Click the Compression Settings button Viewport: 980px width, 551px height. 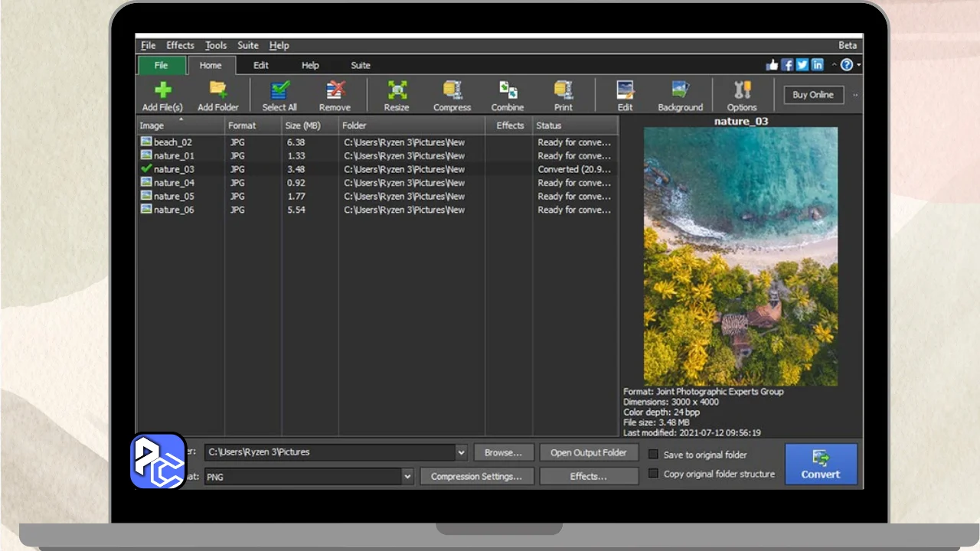476,477
